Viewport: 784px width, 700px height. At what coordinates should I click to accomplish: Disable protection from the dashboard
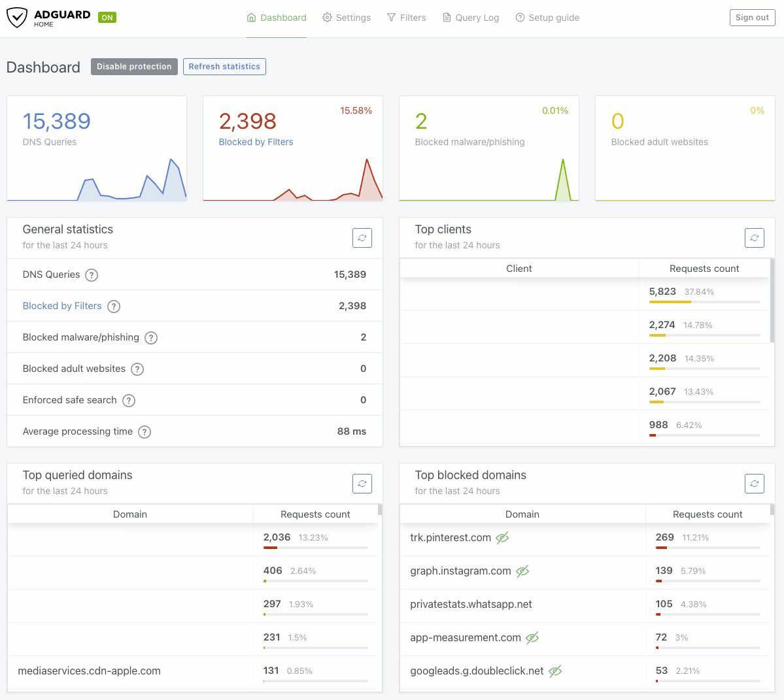pos(134,67)
